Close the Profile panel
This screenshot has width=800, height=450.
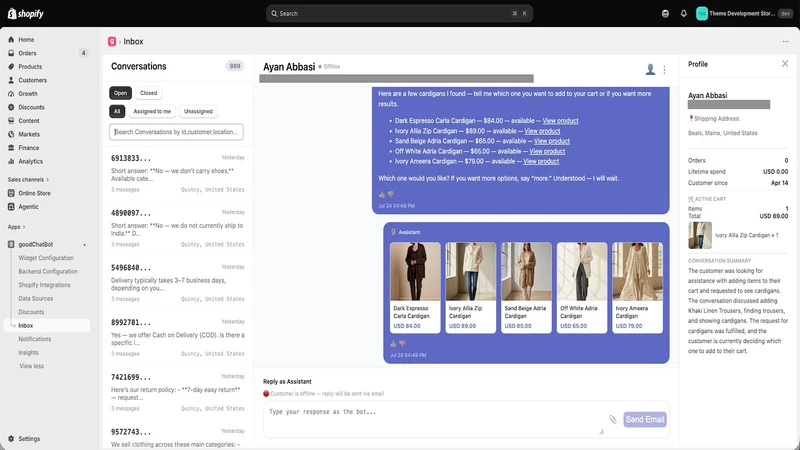point(785,64)
